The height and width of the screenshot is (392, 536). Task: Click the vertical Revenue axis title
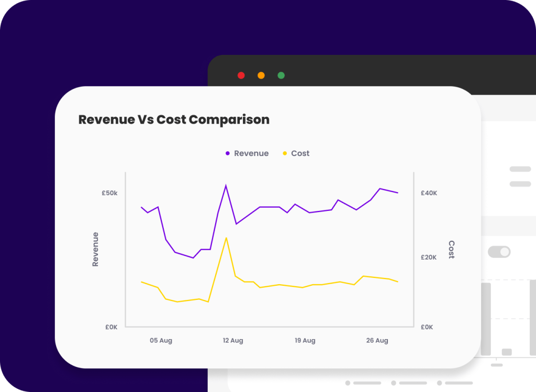[95, 249]
